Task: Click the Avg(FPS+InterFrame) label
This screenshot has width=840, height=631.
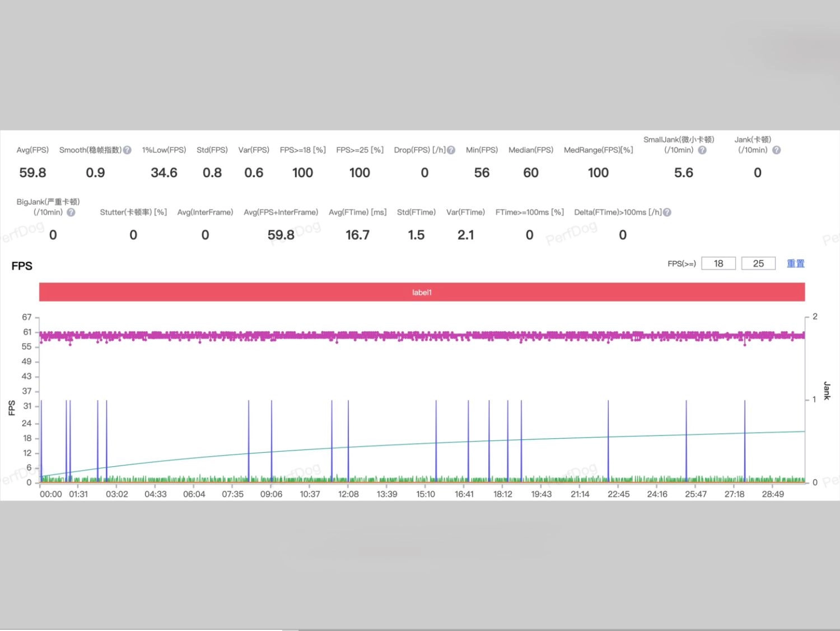Action: [x=281, y=212]
